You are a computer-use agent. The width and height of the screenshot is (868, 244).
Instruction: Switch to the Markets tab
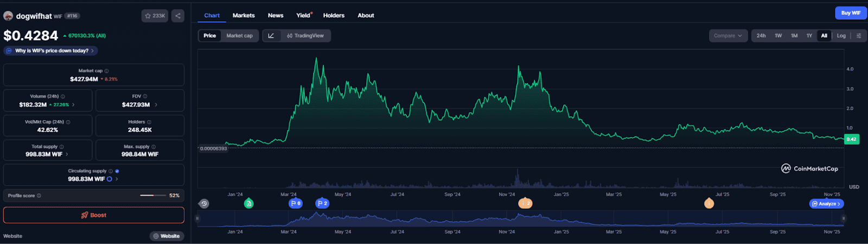[244, 16]
